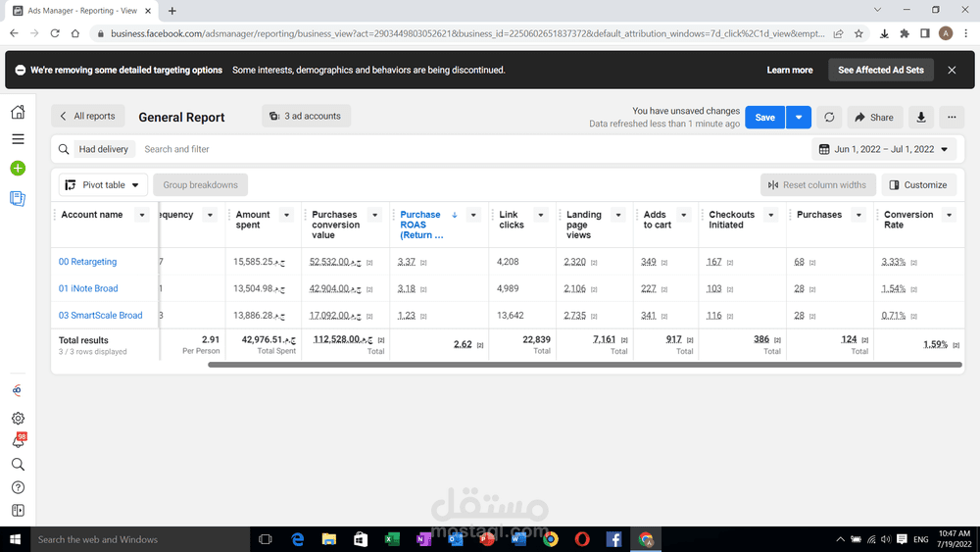
Task: Open the hamburger menu in sidebar
Action: click(x=18, y=139)
